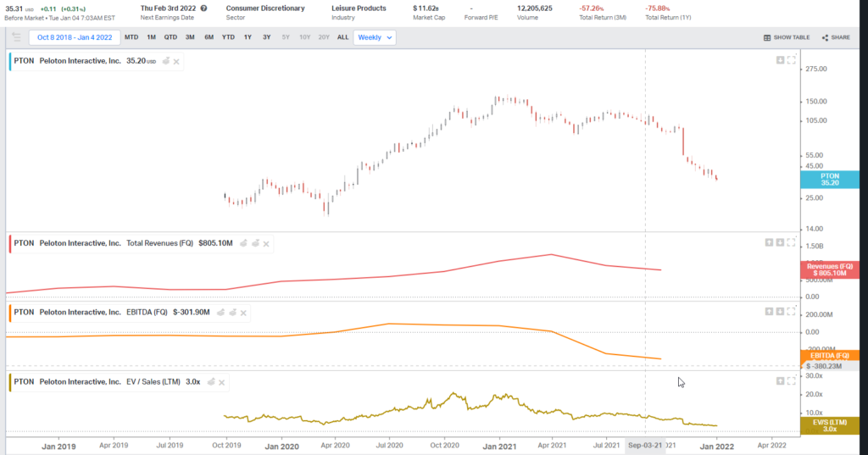The image size is (868, 455).
Task: Select the 20Y time range
Action: pyautogui.click(x=324, y=37)
